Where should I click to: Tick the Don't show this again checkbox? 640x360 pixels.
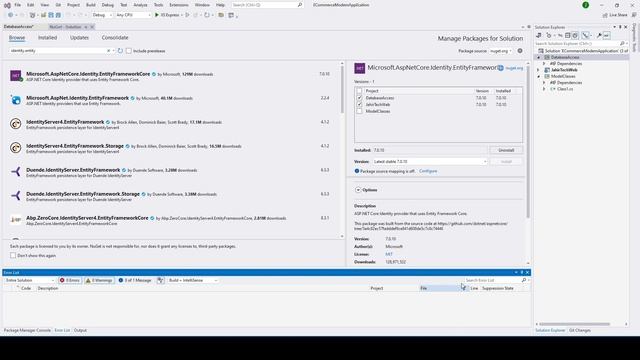[x=13, y=256]
